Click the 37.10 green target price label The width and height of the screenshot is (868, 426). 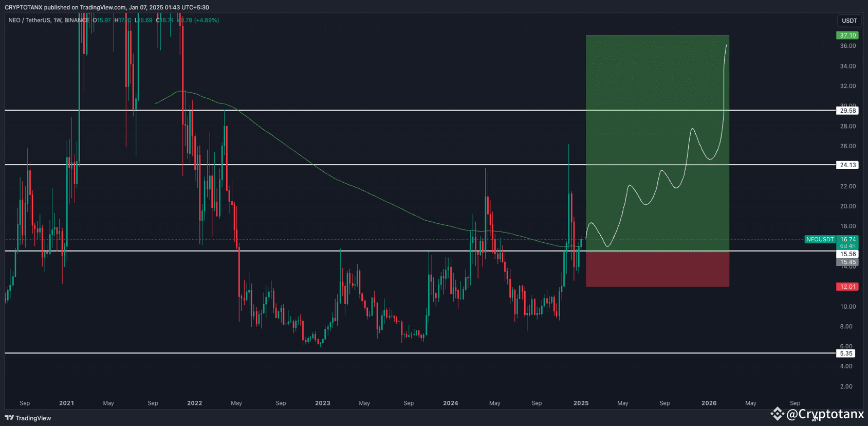tap(847, 35)
